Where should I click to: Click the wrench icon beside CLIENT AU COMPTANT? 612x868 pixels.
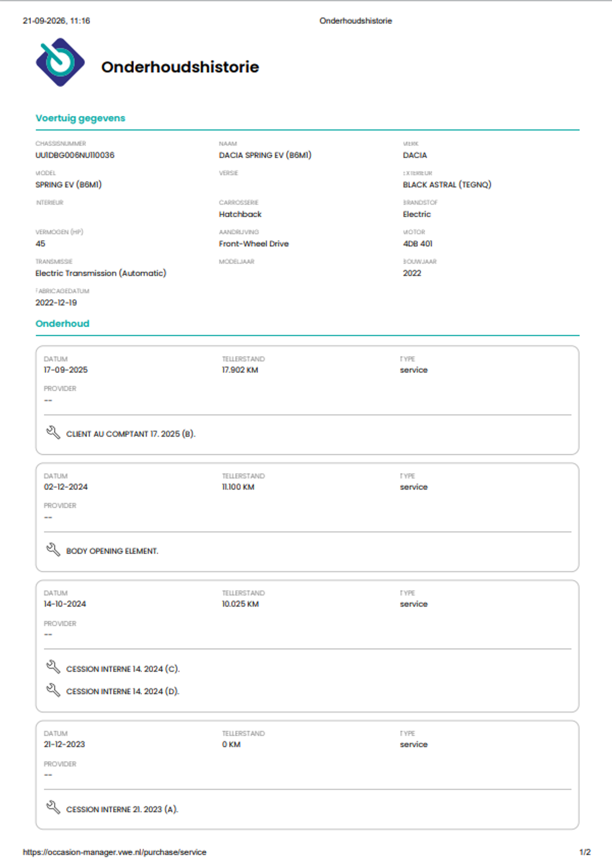click(53, 432)
